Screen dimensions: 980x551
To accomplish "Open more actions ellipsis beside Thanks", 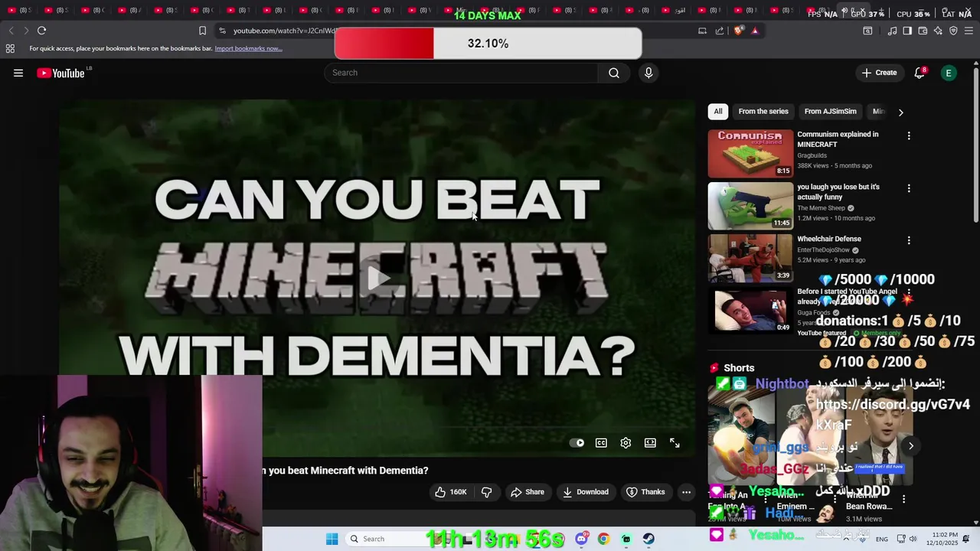I will click(686, 492).
